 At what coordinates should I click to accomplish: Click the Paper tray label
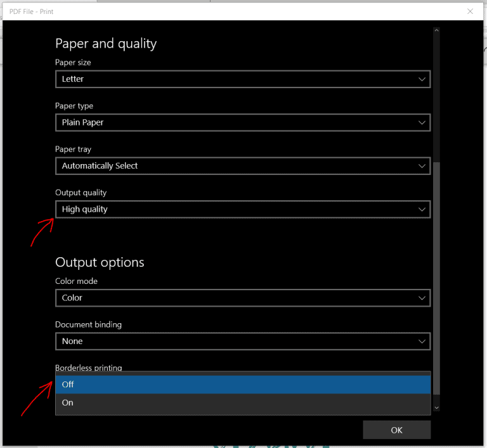[74, 150]
